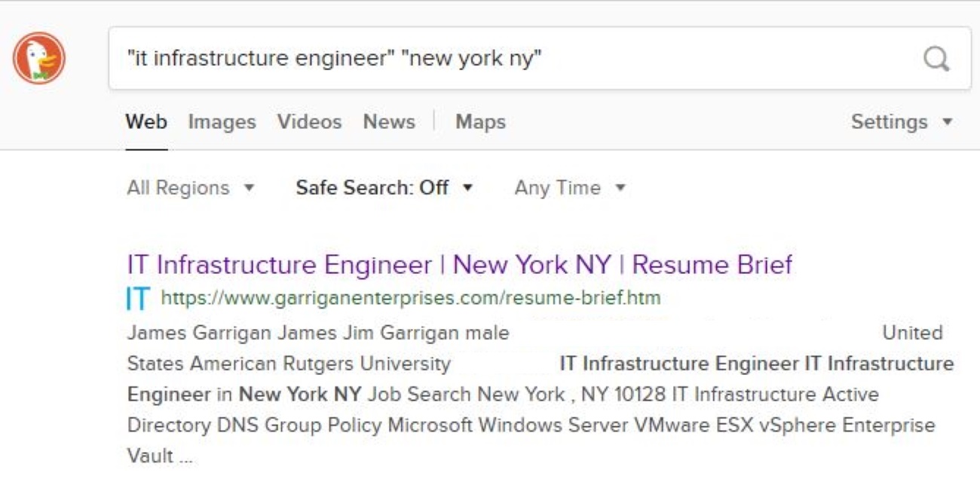Switch to the Videos tab

click(309, 121)
